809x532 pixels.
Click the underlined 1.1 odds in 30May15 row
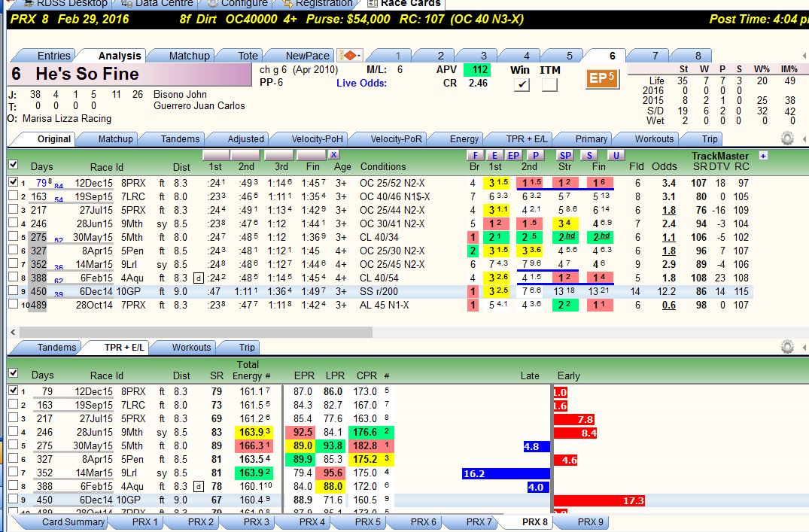click(x=669, y=237)
